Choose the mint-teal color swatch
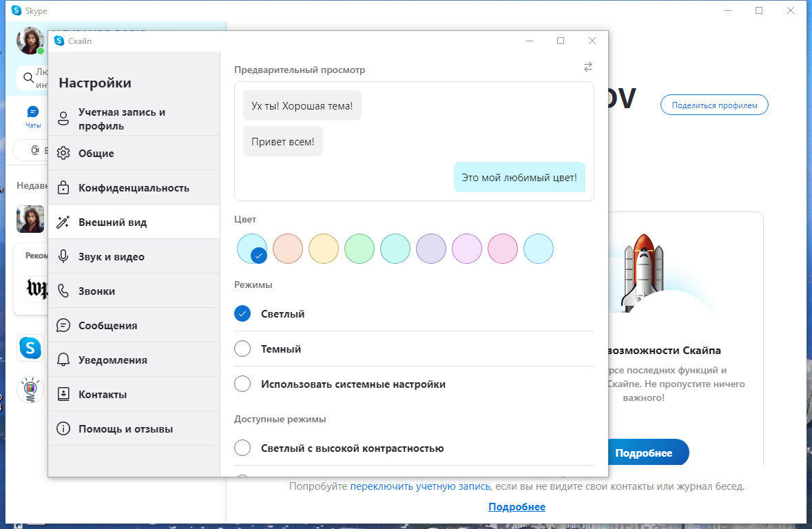Image resolution: width=812 pixels, height=529 pixels. (395, 249)
